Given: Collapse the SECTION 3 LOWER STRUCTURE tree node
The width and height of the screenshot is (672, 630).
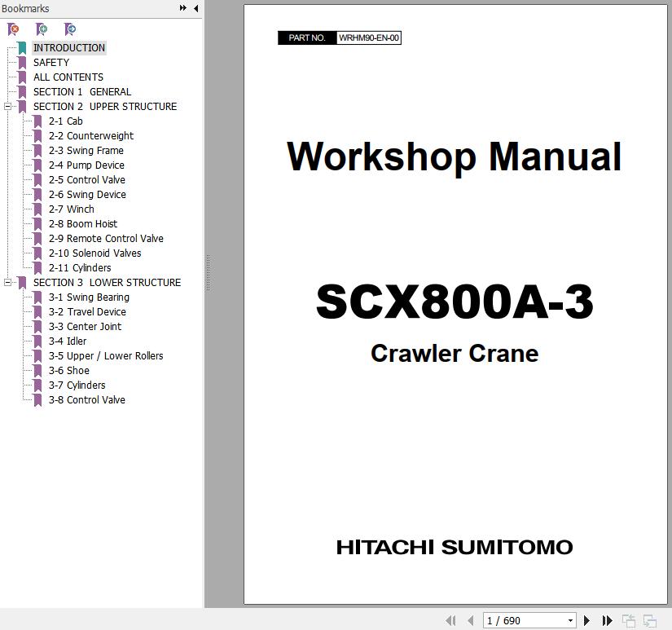Looking at the screenshot, I should pyautogui.click(x=7, y=282).
